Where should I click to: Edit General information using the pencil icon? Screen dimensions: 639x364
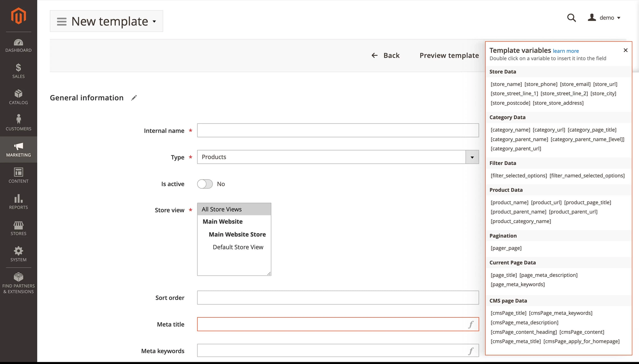tap(134, 97)
